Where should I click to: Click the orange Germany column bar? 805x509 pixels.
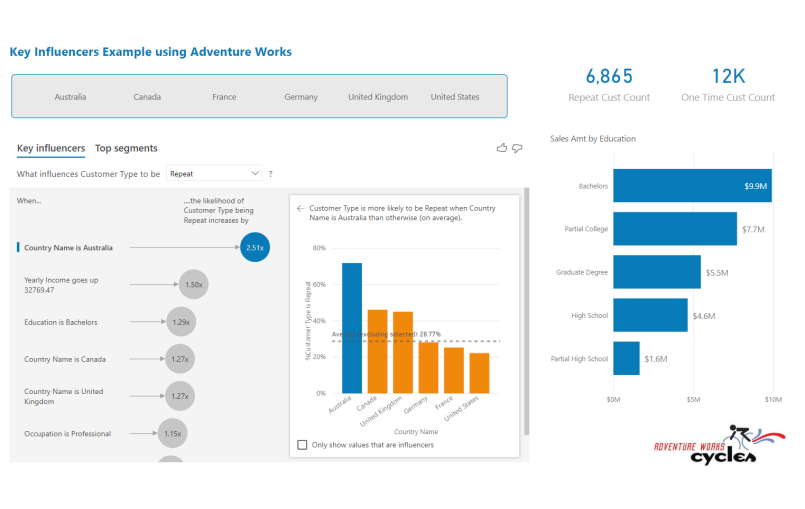coord(428,368)
